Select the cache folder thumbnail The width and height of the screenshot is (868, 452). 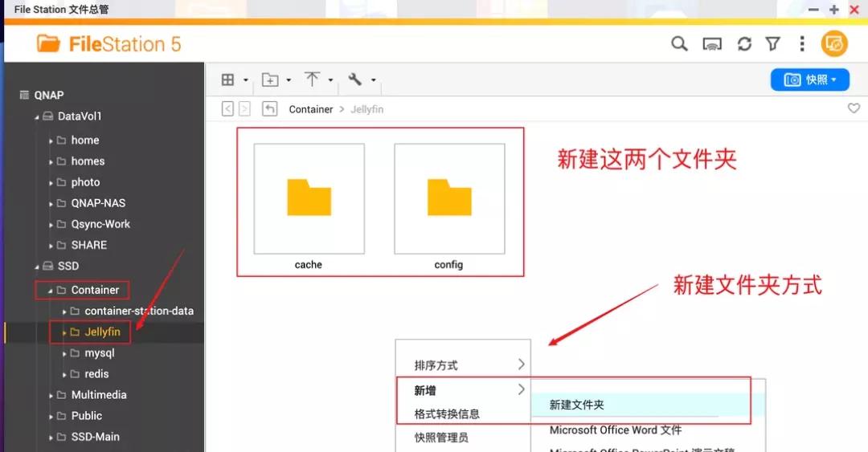[309, 198]
